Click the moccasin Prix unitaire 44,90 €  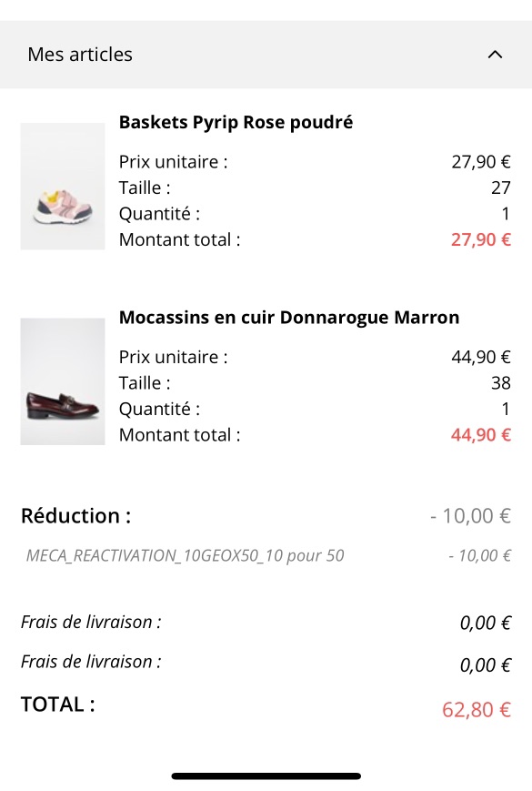[x=481, y=357]
